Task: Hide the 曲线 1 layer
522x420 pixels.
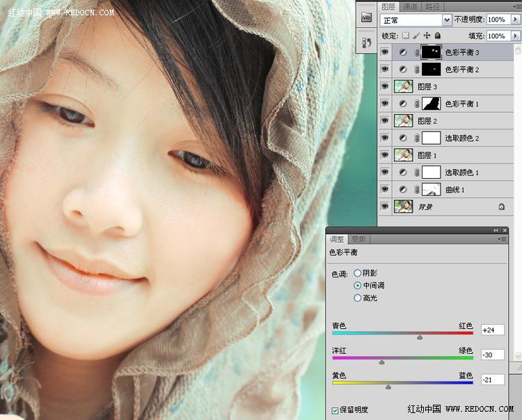Action: tap(385, 189)
